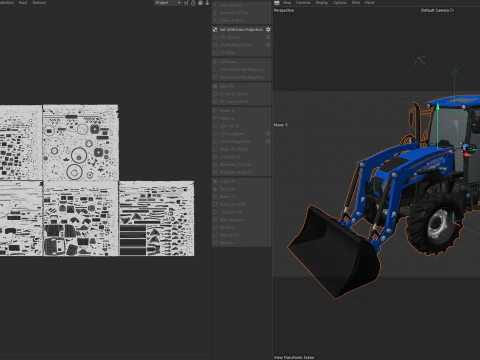Open settings gear beside UV Rectangularize
This screenshot has width=480, height=360.
pos(268,141)
